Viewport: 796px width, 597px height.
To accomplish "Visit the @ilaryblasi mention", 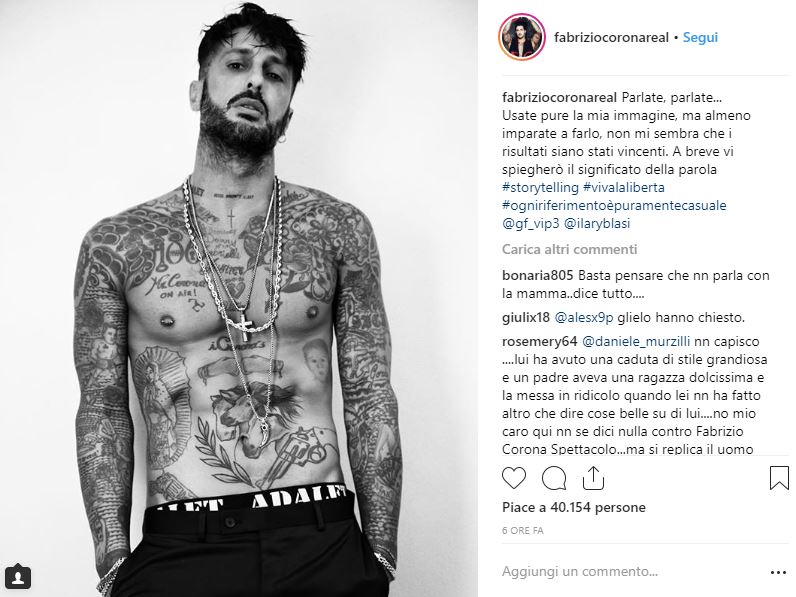I will (x=597, y=223).
